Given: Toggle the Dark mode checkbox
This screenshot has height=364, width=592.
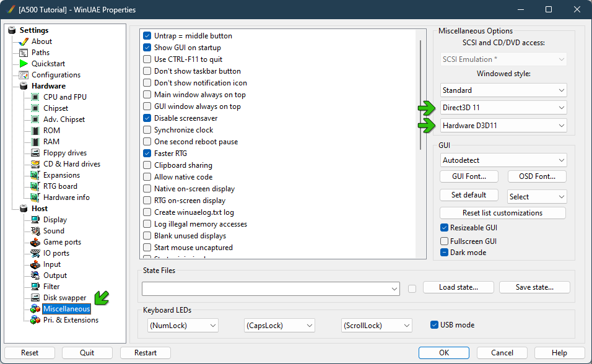Looking at the screenshot, I should coord(445,253).
